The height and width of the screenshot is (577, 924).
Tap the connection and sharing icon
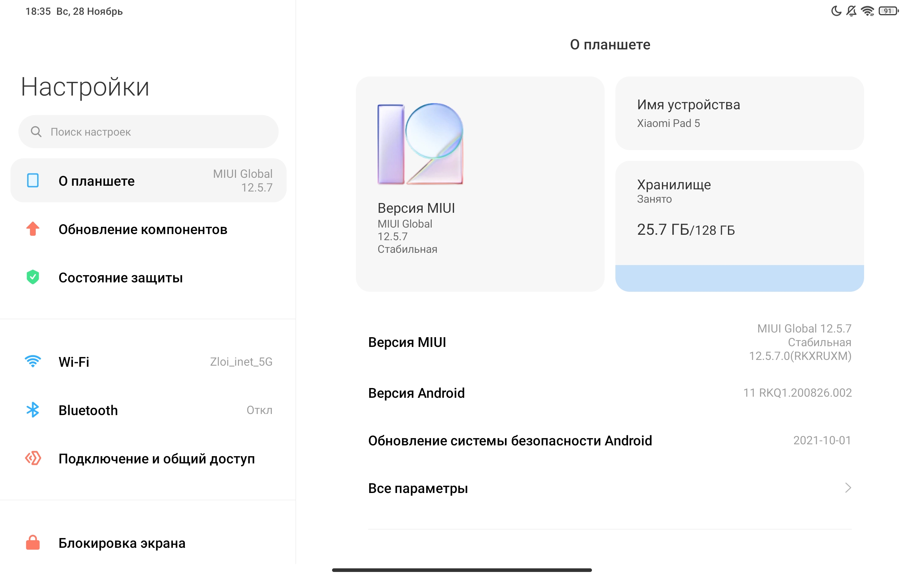tap(33, 458)
